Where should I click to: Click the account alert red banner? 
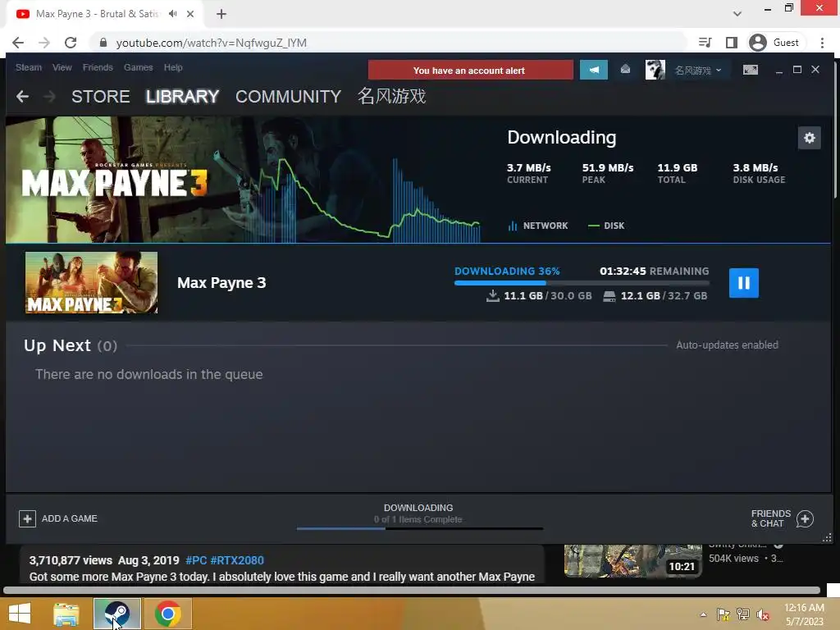[x=470, y=71]
